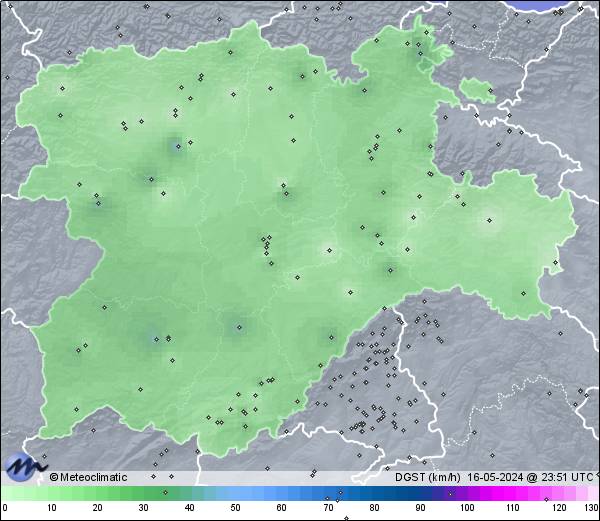Select the 20 value on the legend
This screenshot has height=521, width=600.
[x=98, y=508]
